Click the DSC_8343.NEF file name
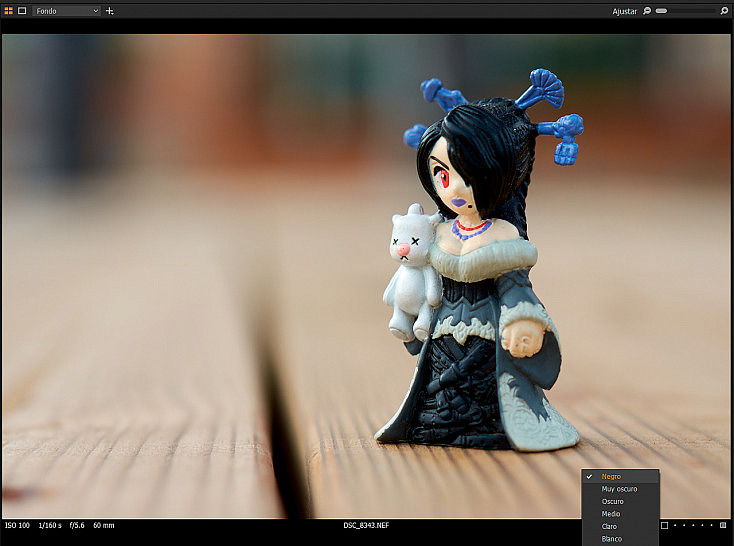 click(366, 525)
